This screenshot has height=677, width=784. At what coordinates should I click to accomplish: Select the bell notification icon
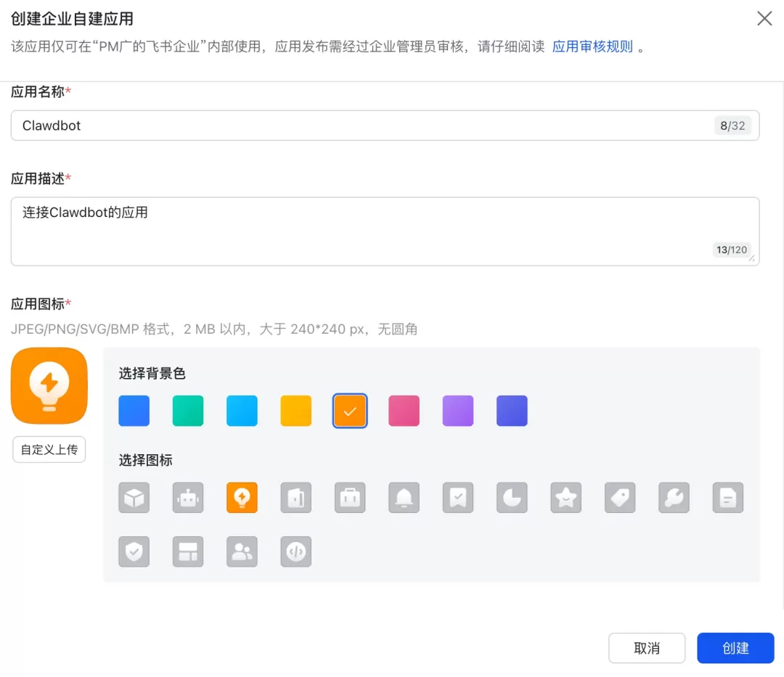(404, 498)
